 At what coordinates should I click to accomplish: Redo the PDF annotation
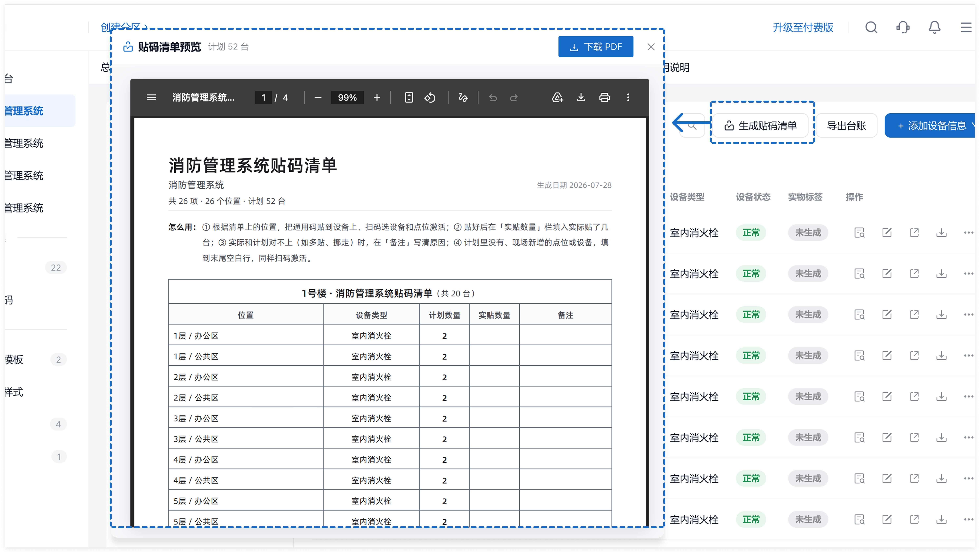[514, 98]
